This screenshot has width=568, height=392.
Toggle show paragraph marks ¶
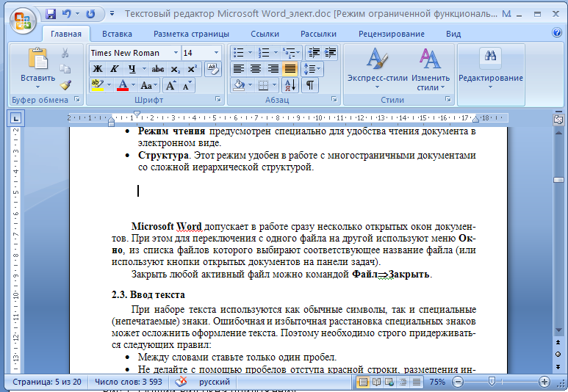(x=310, y=85)
